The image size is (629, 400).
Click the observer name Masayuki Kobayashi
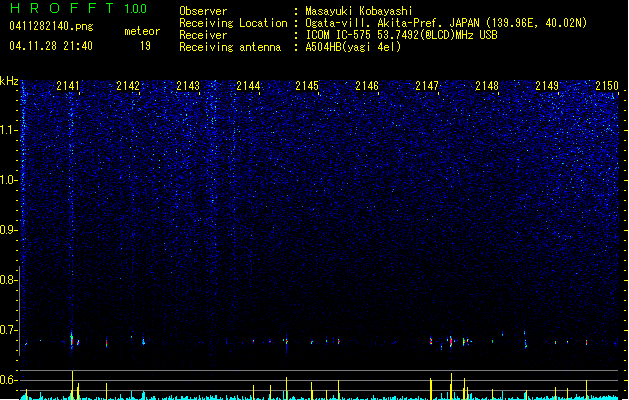[359, 11]
